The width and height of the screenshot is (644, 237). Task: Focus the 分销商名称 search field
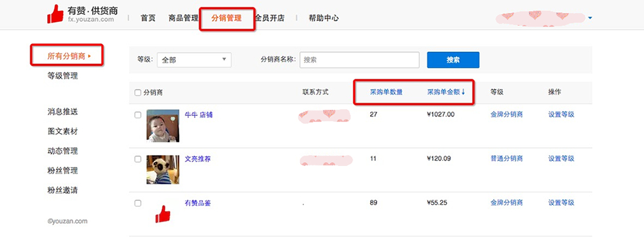[359, 59]
